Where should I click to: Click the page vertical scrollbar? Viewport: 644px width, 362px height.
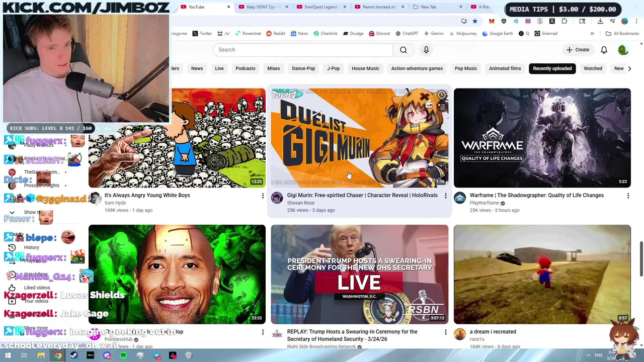[x=641, y=259]
